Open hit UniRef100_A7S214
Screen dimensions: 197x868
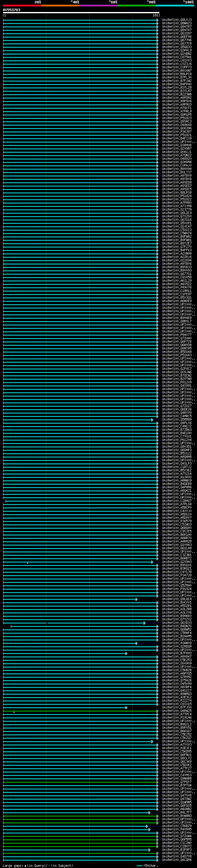177,474
